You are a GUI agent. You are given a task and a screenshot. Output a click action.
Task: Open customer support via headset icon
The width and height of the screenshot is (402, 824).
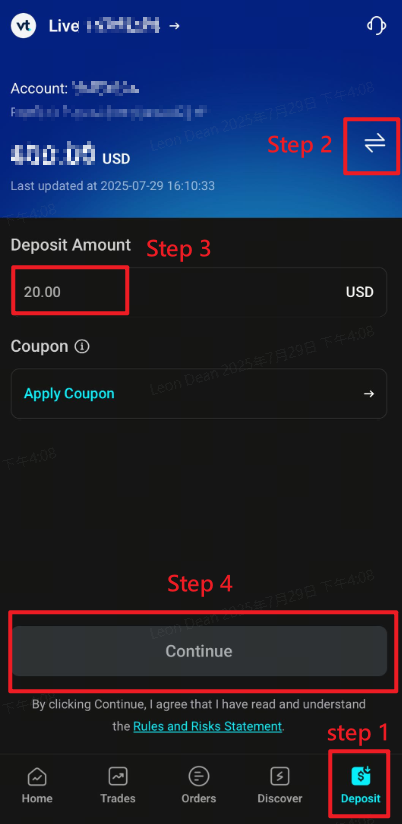[x=376, y=25]
